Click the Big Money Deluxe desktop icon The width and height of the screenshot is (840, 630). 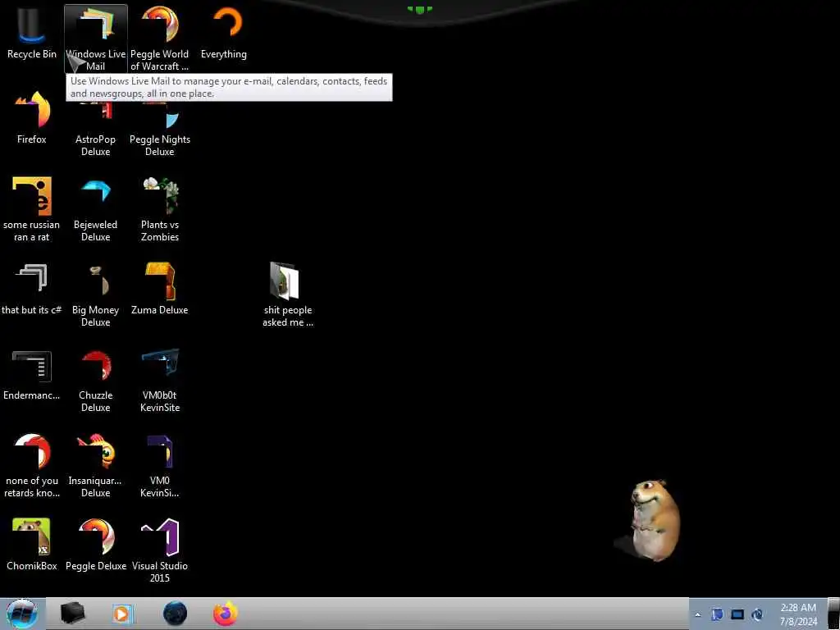pyautogui.click(x=95, y=295)
